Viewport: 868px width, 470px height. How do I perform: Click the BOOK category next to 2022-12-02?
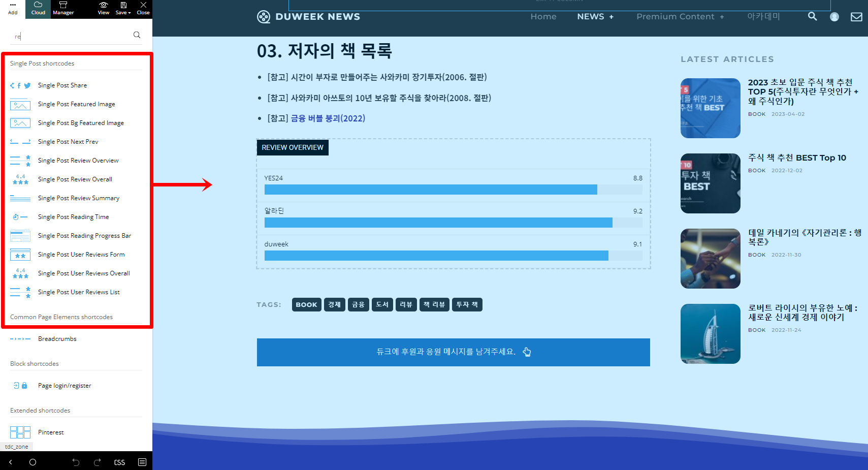757,171
